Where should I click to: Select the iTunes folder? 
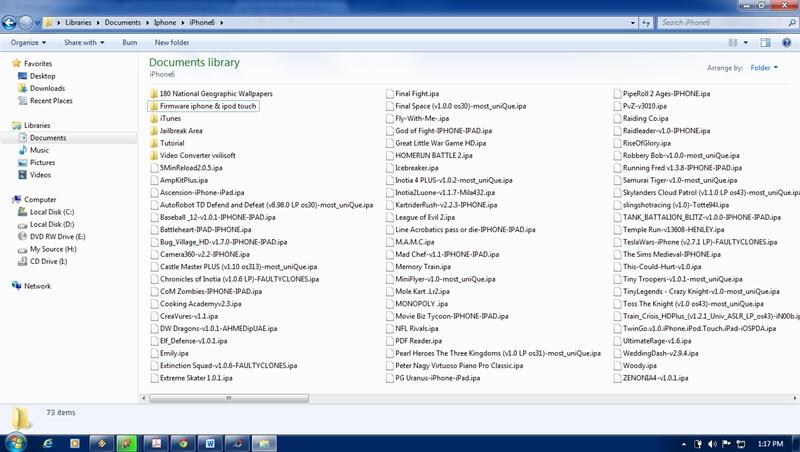coord(170,118)
